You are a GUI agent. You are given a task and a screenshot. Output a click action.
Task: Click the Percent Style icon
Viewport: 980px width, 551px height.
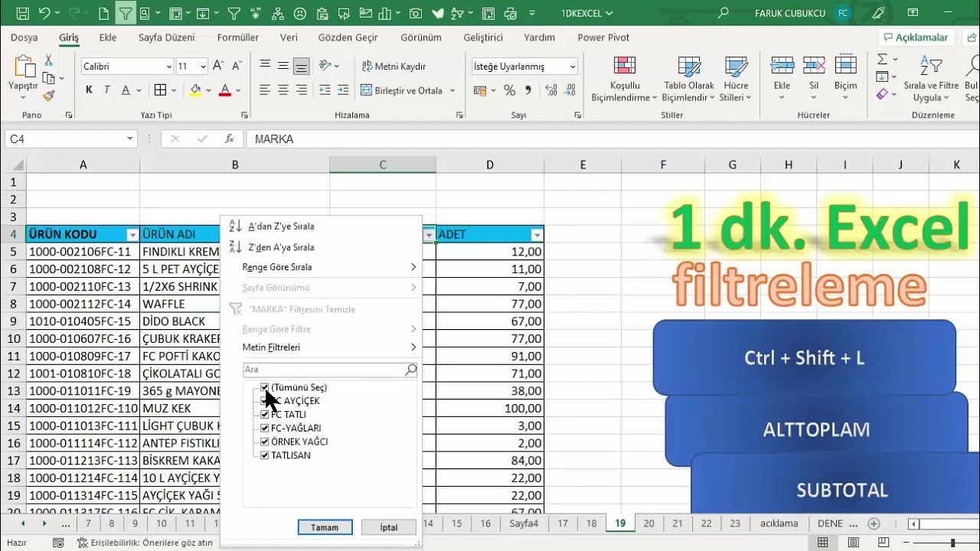click(x=509, y=90)
